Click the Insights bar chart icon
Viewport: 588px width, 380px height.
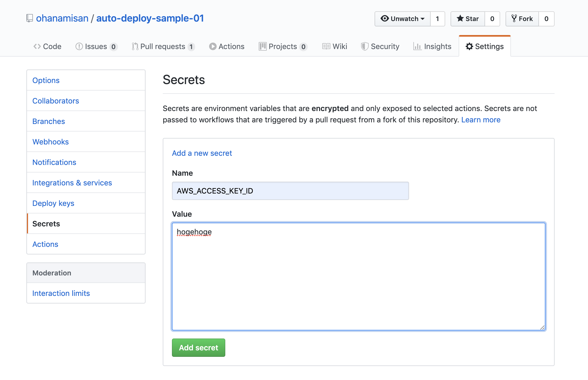[x=416, y=46]
